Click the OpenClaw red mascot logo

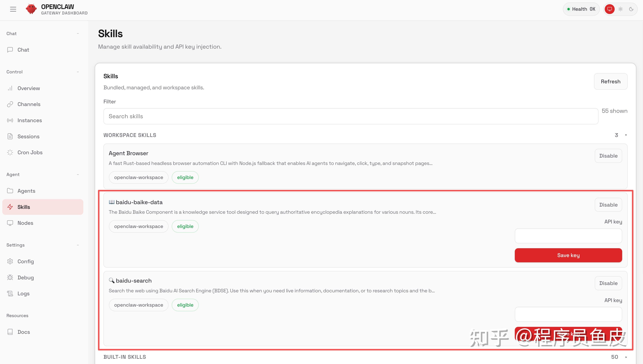31,9
